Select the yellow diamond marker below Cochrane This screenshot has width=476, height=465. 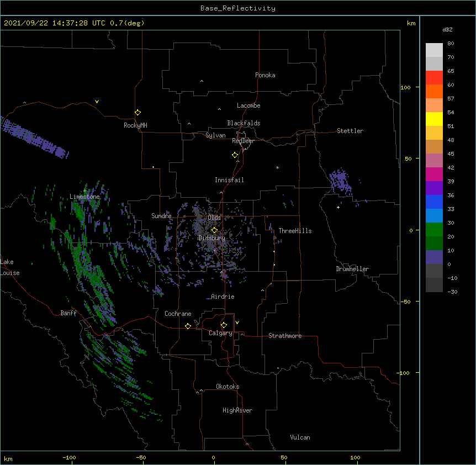pos(188,326)
